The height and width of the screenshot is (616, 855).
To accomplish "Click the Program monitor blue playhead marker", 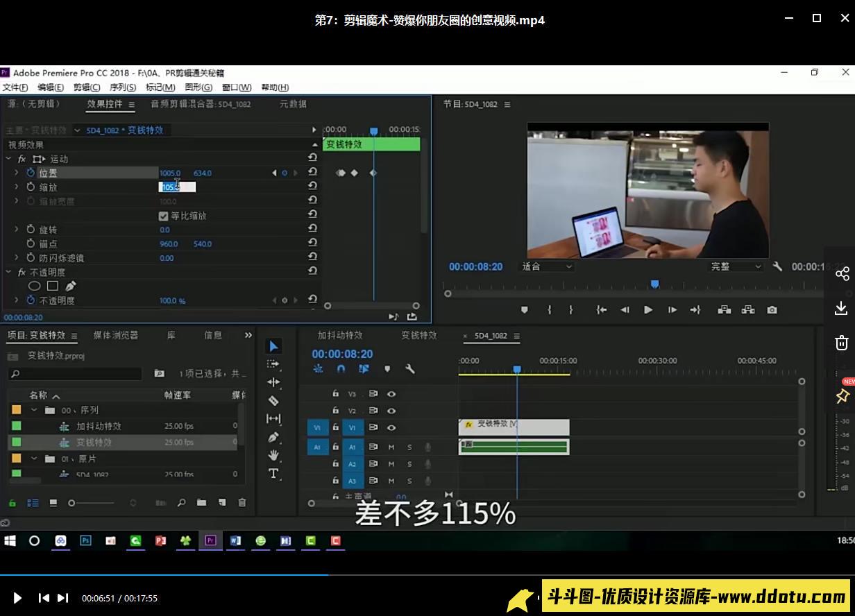I will coord(654,284).
